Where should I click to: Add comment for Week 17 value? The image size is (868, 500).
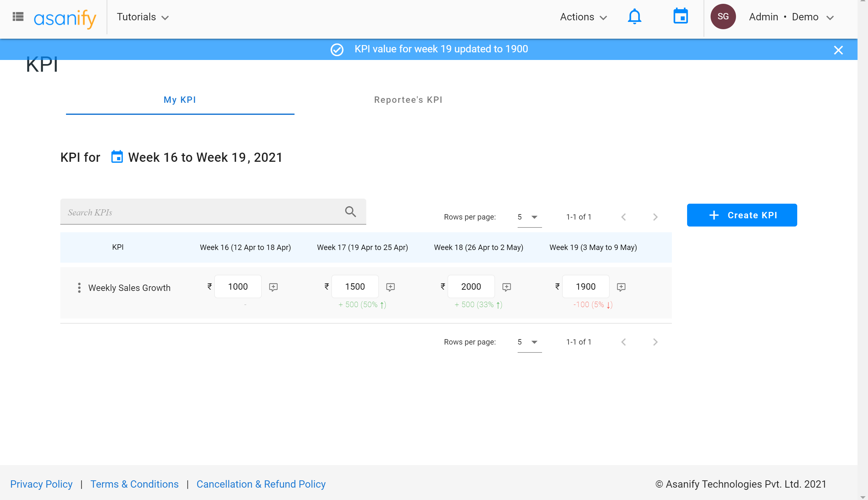tap(390, 287)
